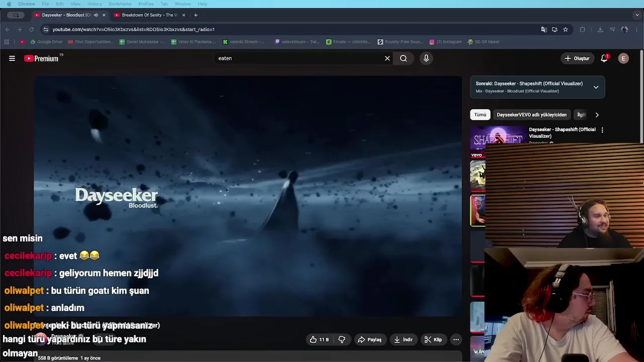
Task: Open Chrome profile avatar
Action: tap(624, 29)
